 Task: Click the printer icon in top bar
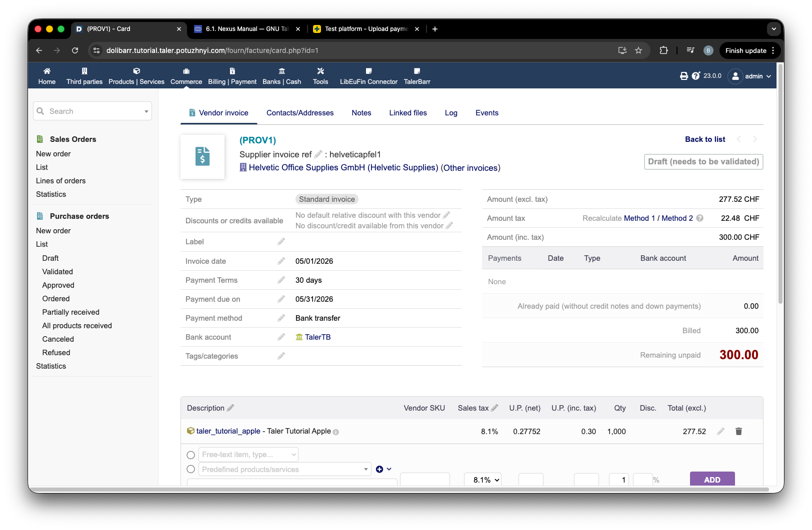coord(684,76)
